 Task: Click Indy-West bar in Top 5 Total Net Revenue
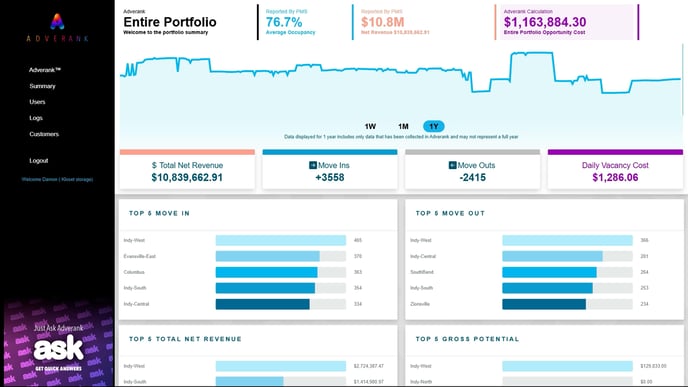[281, 366]
